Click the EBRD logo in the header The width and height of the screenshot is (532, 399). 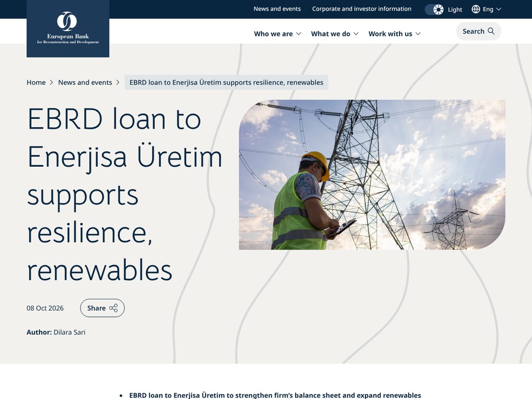(68, 28)
